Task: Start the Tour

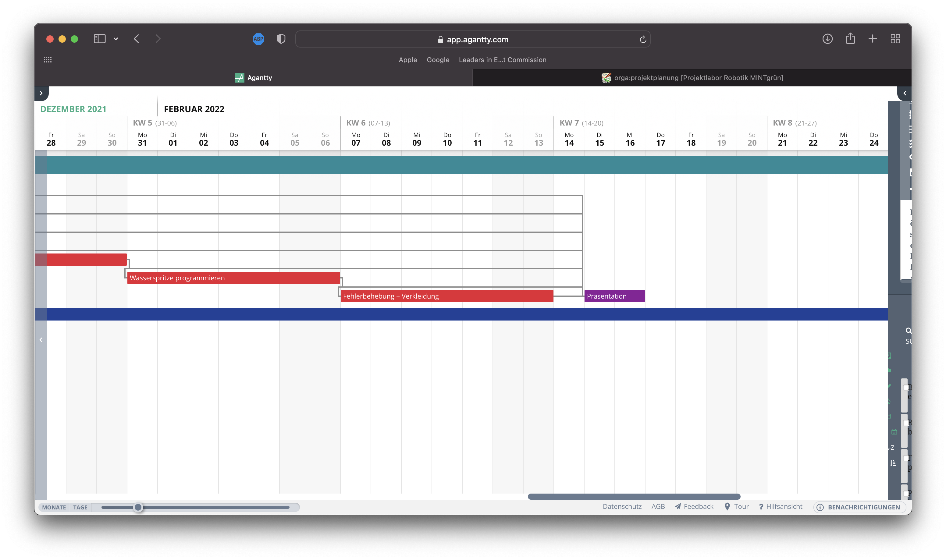Action: [x=736, y=506]
